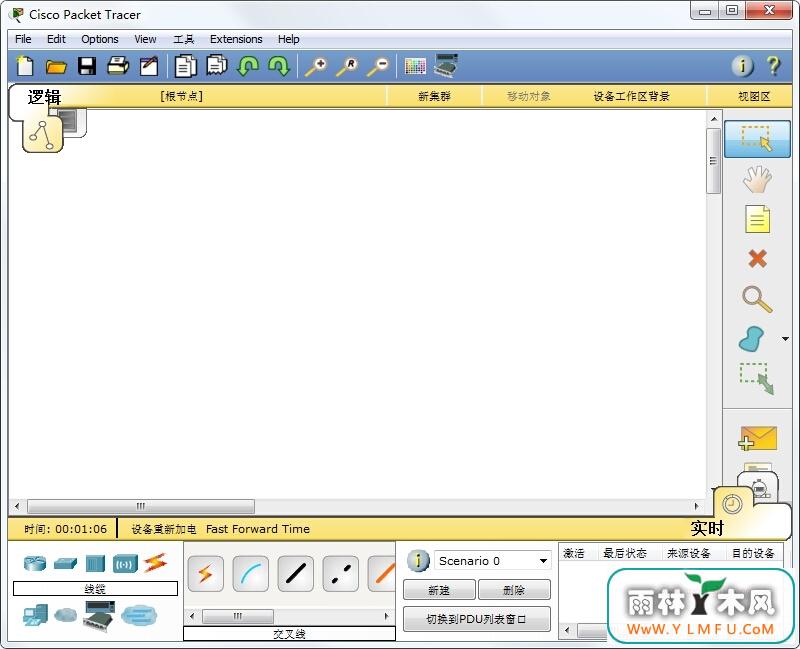Open the Extensions menu
Image resolution: width=800 pixels, height=649 pixels.
pyautogui.click(x=236, y=39)
